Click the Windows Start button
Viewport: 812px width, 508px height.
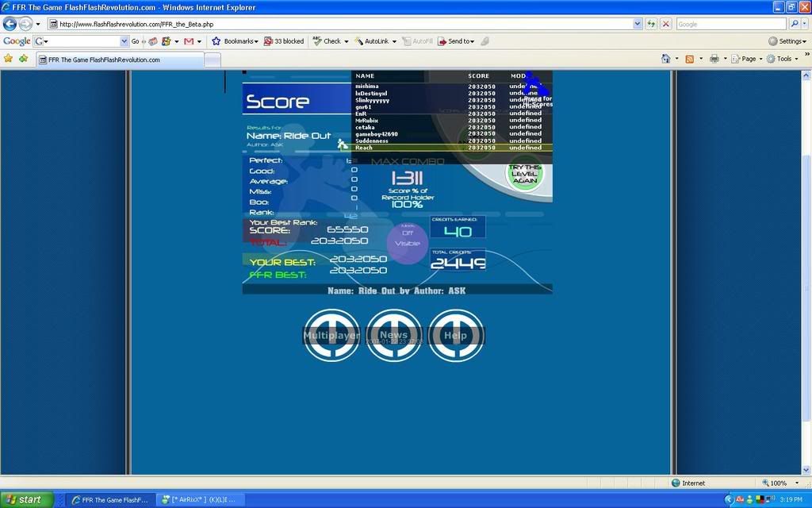coord(26,499)
